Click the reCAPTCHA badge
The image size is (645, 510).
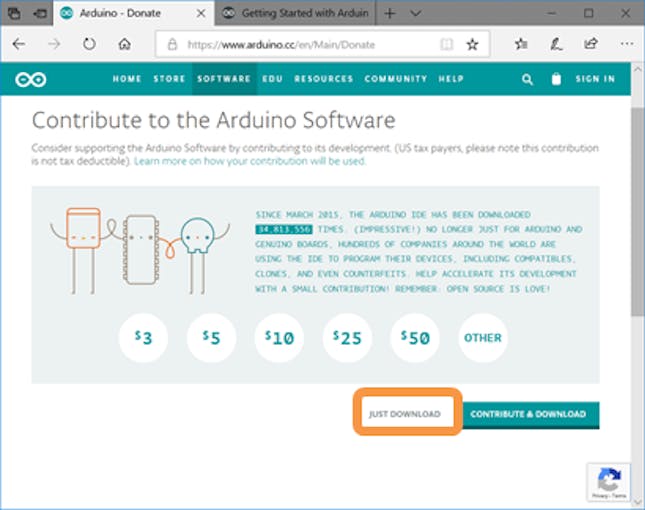(x=609, y=482)
